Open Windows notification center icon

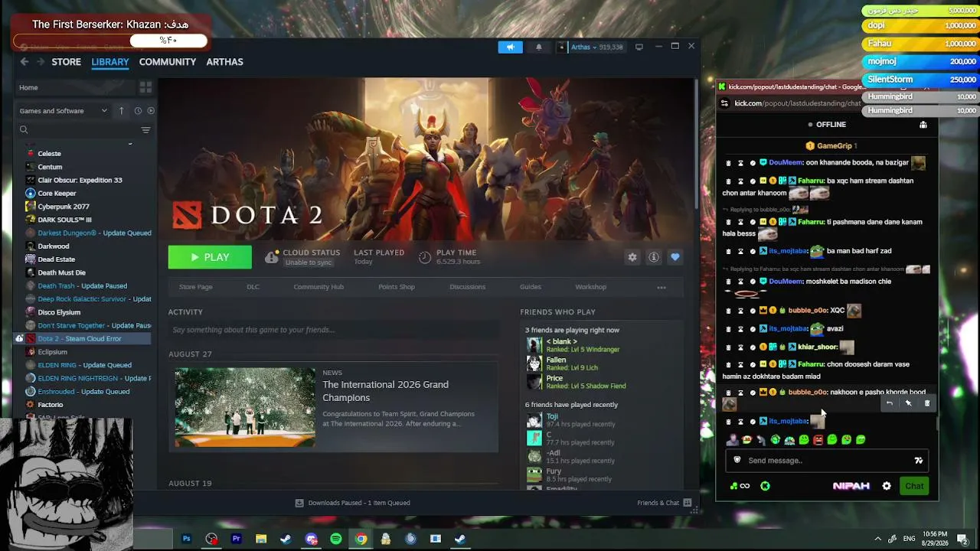(x=963, y=539)
